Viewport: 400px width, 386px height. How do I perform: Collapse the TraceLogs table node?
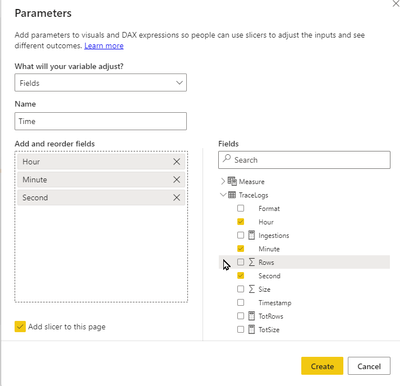tap(223, 195)
